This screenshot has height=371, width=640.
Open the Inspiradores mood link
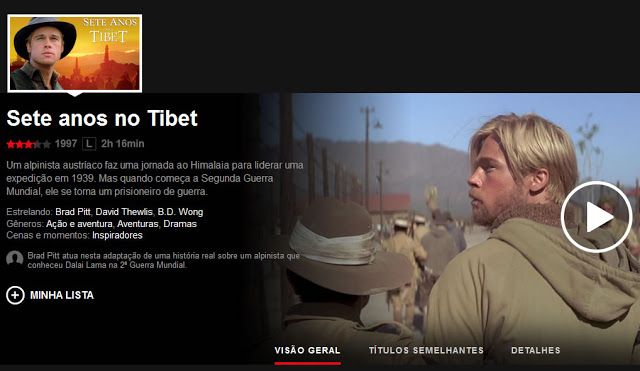[117, 235]
